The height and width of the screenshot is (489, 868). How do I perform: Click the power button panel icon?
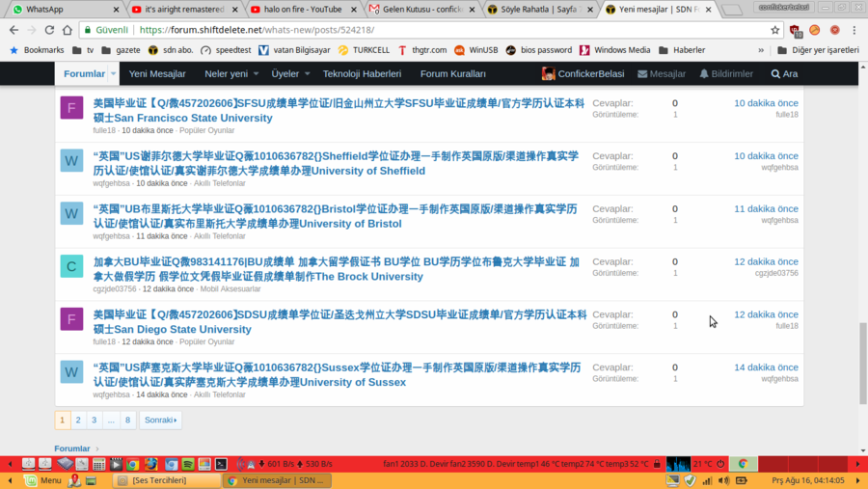(720, 464)
